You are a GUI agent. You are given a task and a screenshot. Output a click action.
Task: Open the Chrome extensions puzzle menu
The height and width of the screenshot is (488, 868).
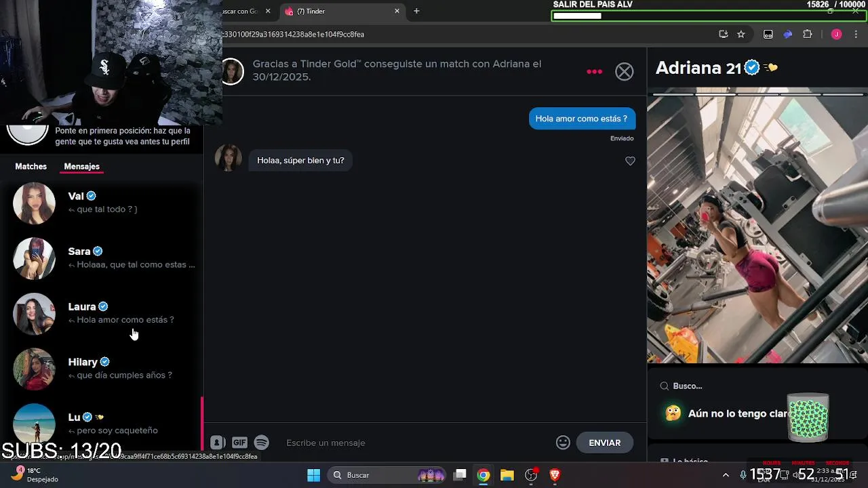coord(807,34)
